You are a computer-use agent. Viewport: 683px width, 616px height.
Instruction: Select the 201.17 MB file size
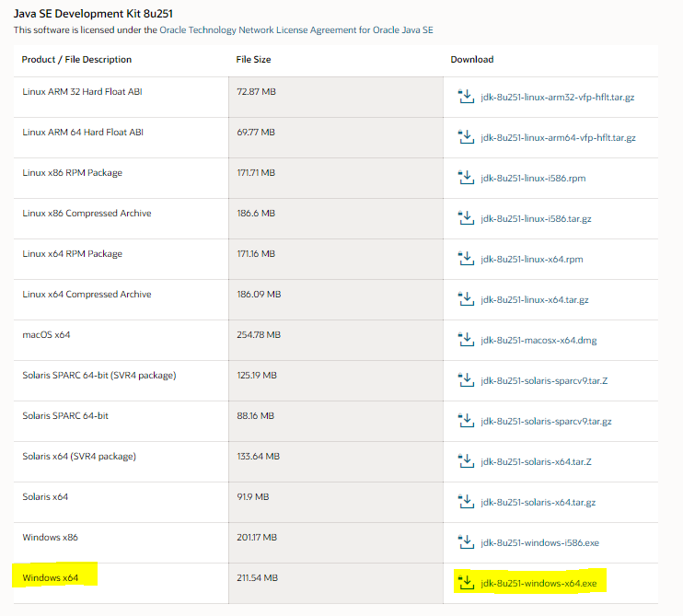(x=257, y=537)
